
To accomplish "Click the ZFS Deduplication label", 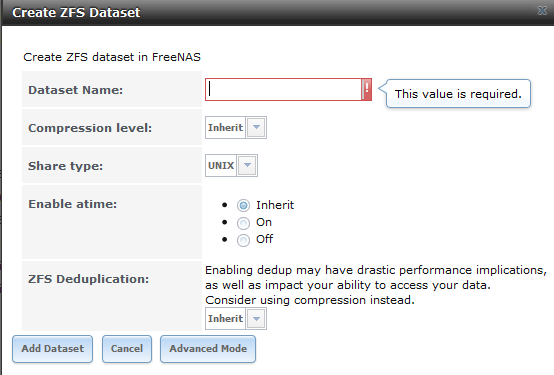I will [89, 279].
